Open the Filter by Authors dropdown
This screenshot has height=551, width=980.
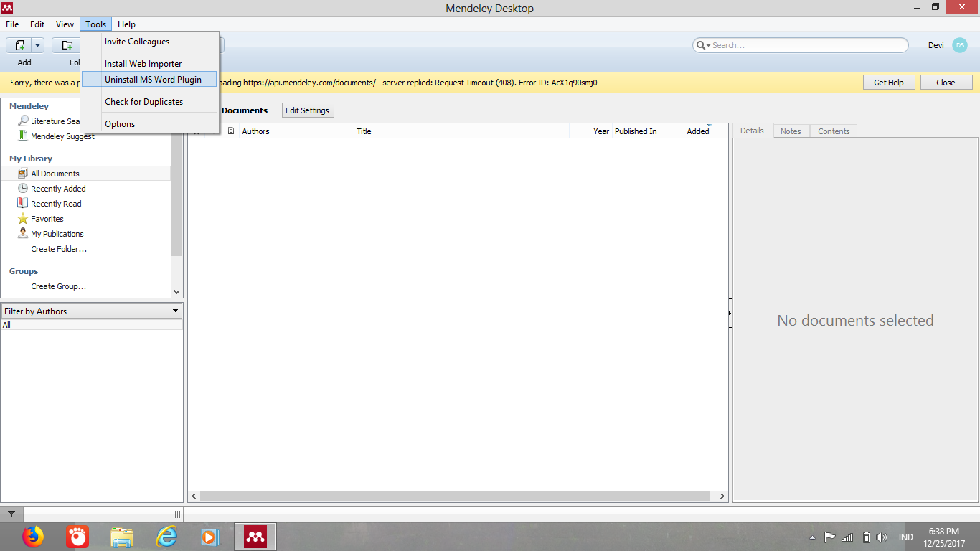click(92, 311)
